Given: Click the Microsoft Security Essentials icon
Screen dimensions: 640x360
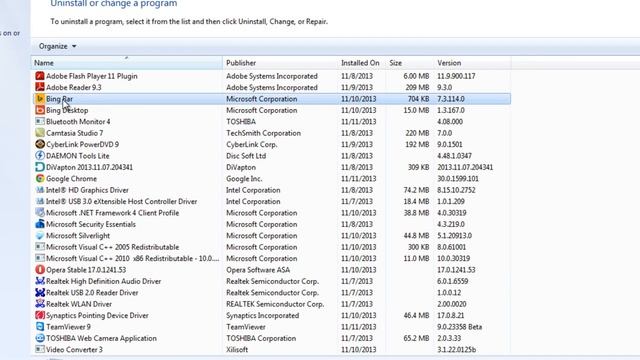Looking at the screenshot, I should coord(40,224).
